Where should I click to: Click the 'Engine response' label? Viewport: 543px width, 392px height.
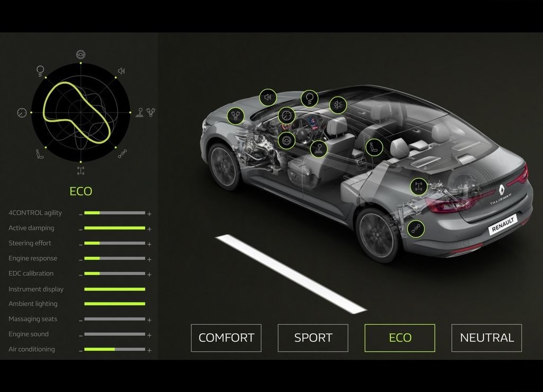33,259
